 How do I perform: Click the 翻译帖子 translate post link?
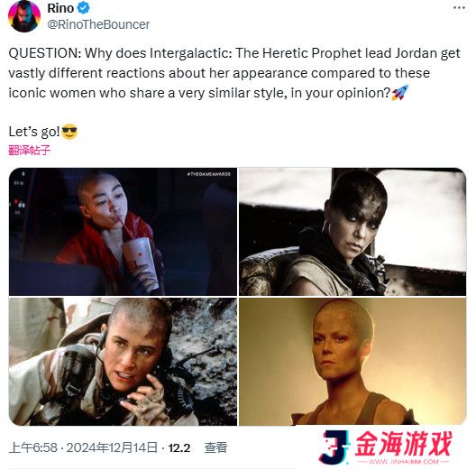29,150
